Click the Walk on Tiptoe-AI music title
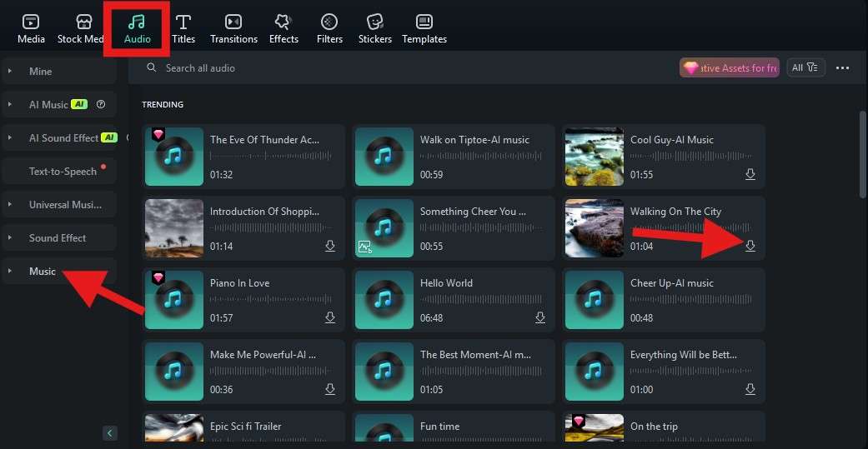Image resolution: width=868 pixels, height=449 pixels. pyautogui.click(x=475, y=140)
